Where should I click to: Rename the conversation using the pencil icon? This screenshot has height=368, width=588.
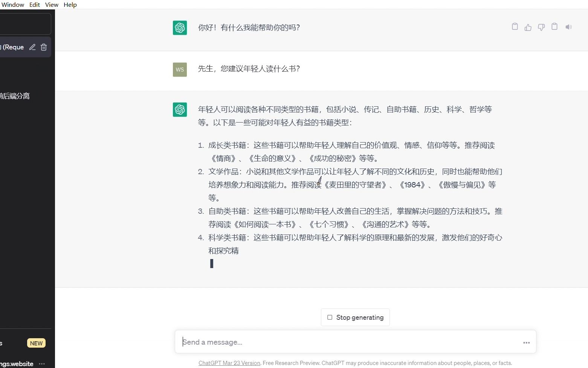coord(32,47)
